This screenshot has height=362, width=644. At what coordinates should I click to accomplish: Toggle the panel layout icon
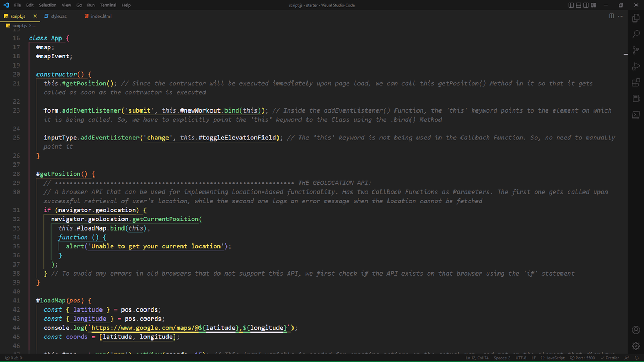click(579, 5)
